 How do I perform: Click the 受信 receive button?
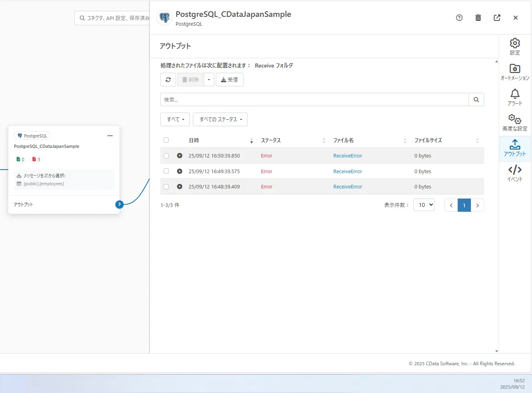(229, 80)
